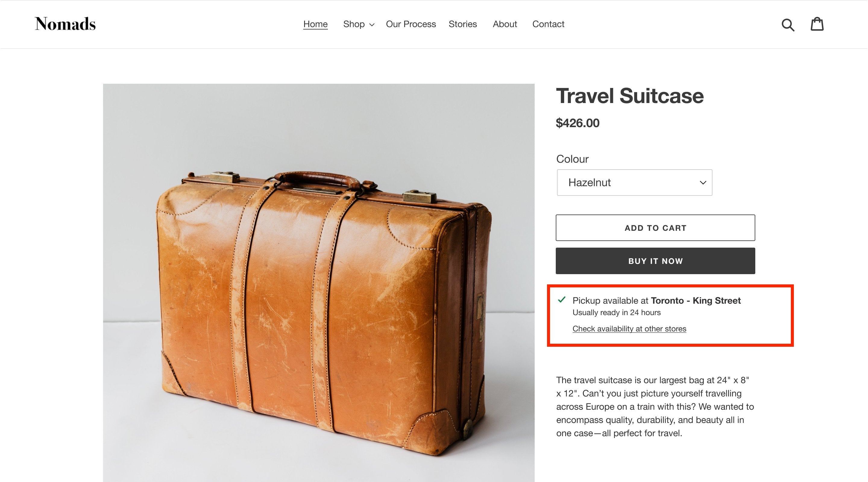Click the Colour field label
868x482 pixels.
point(572,159)
